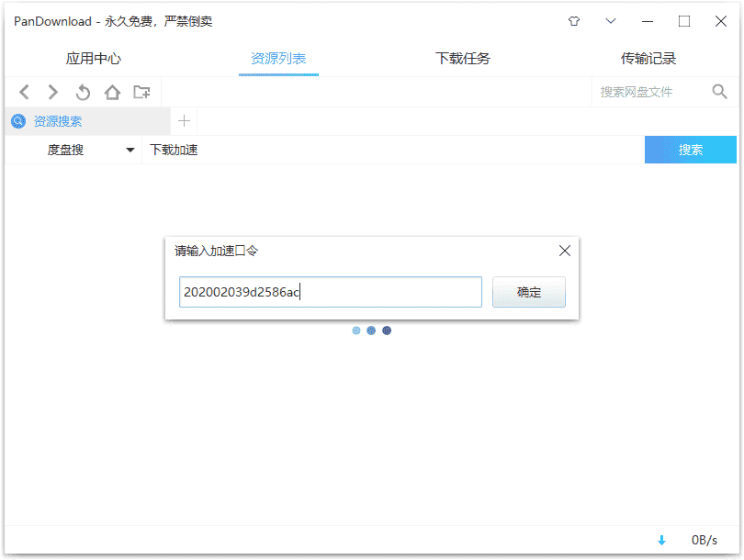Switch to the 传输记录 tab
The height and width of the screenshot is (560, 744).
pyautogui.click(x=648, y=59)
